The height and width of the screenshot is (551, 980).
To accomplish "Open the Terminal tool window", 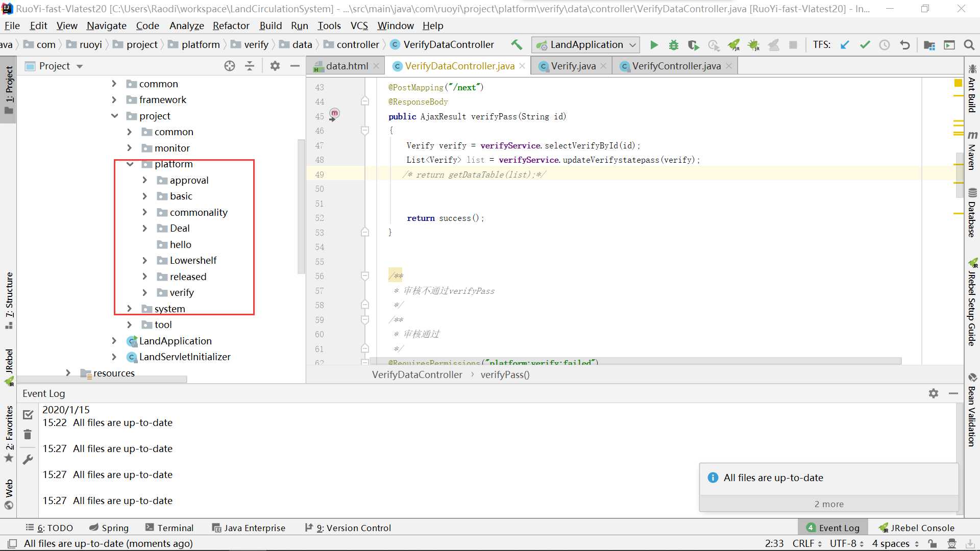I will [169, 528].
